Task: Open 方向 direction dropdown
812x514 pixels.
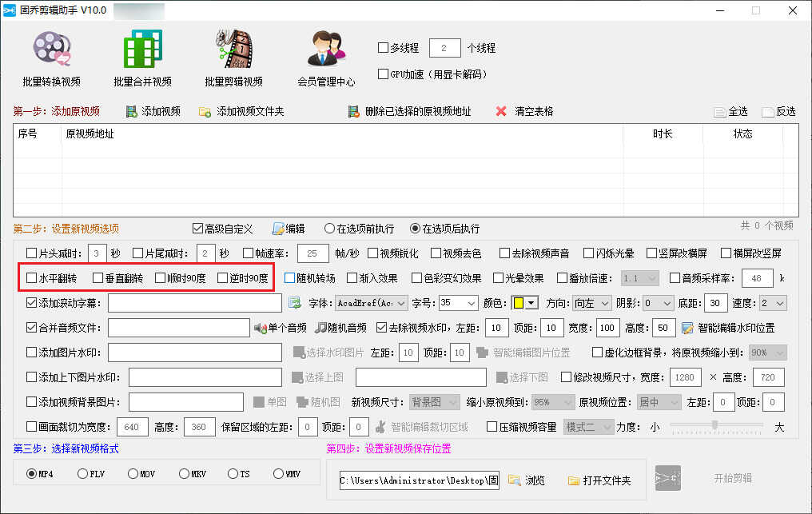Action: tap(592, 303)
